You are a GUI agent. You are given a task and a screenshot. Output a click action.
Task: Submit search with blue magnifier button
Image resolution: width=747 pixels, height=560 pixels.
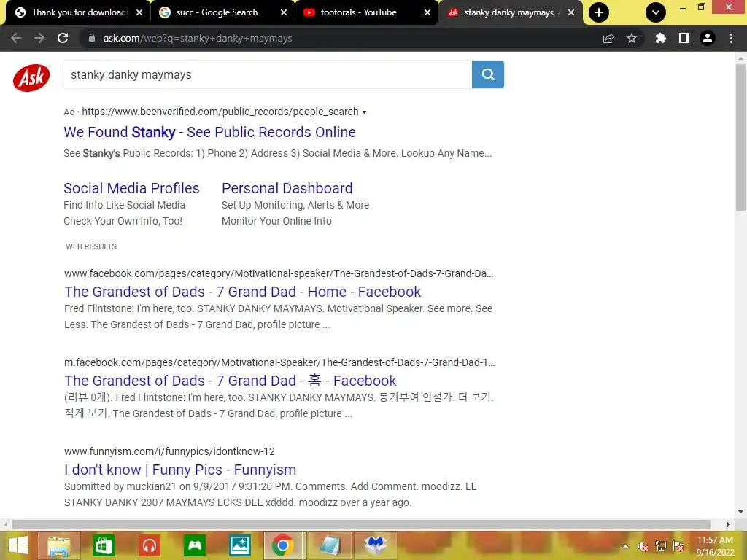point(488,74)
